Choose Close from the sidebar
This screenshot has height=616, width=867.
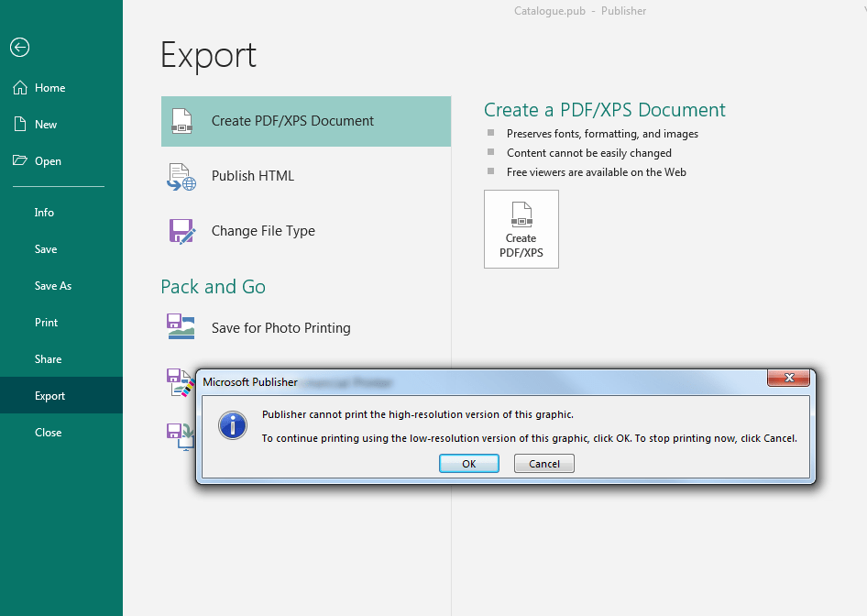[x=48, y=432]
